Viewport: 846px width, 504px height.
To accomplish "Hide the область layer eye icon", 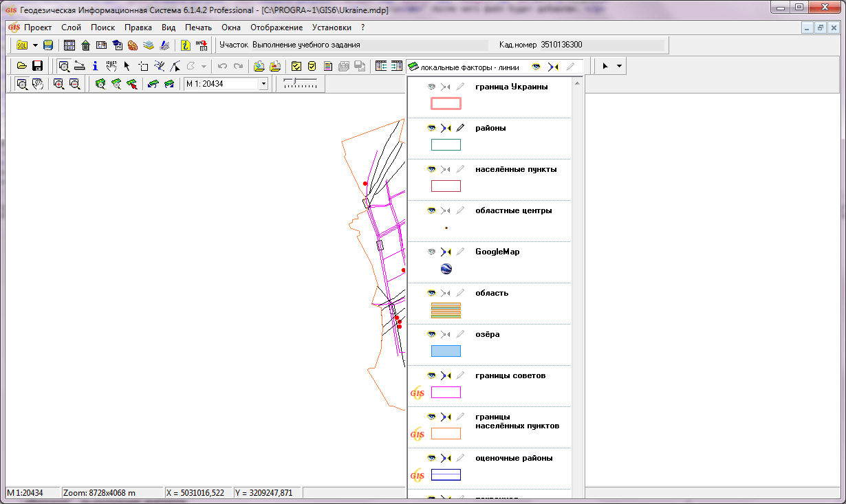I will click(x=432, y=293).
